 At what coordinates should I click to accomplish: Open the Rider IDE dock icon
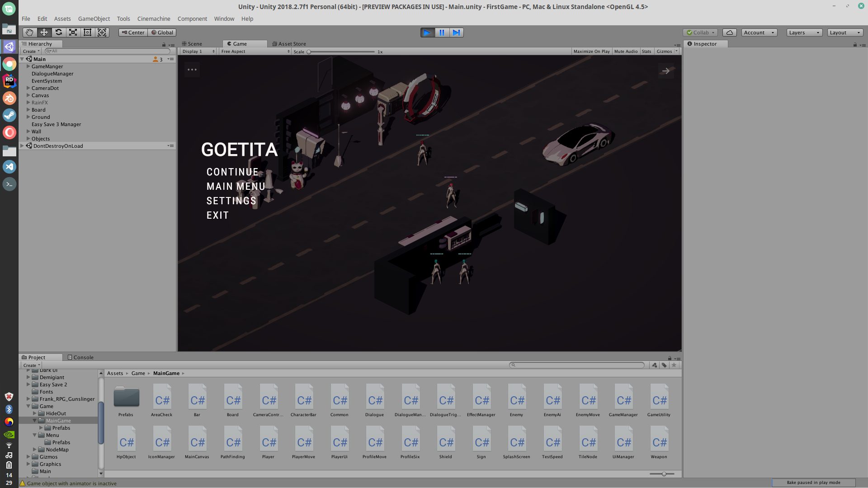(9, 81)
